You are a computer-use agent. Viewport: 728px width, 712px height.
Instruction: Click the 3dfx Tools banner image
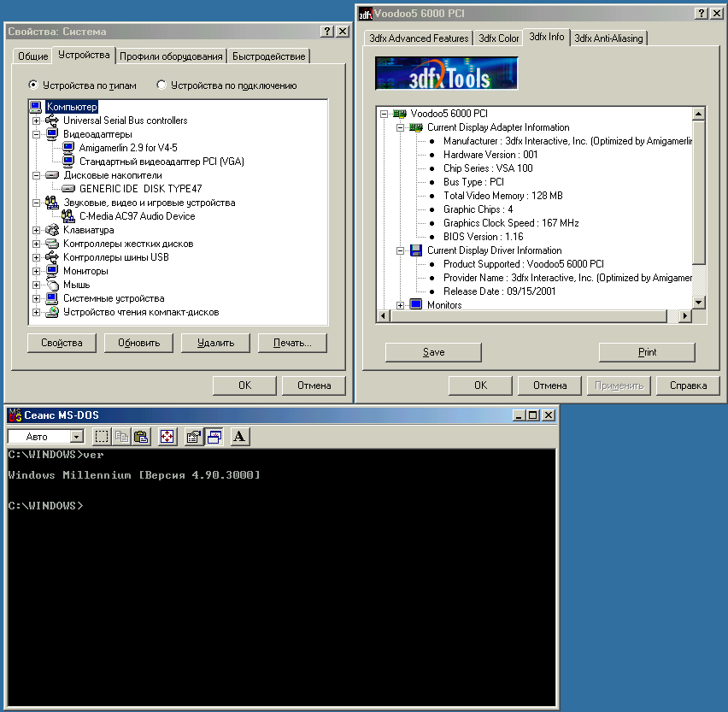click(x=446, y=73)
